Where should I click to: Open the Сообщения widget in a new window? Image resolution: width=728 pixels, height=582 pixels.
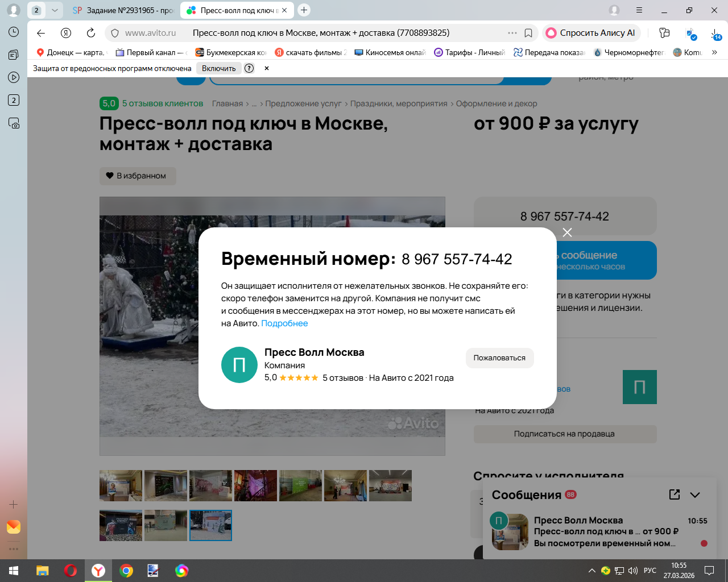tap(675, 494)
